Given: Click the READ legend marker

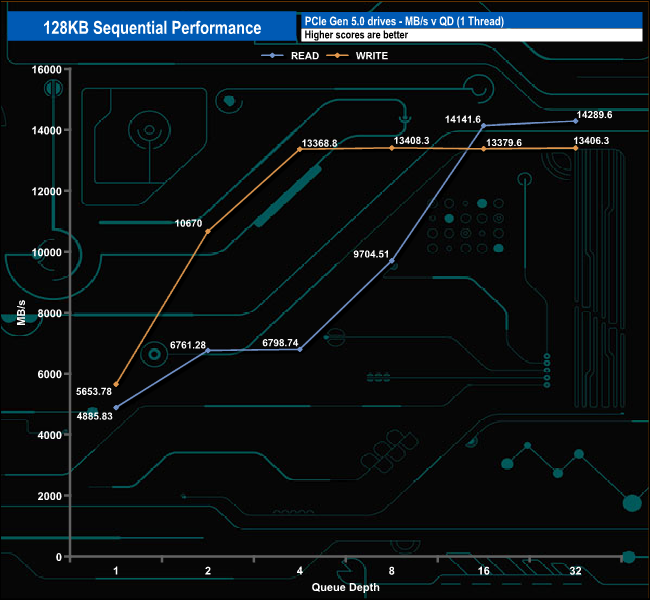Looking at the screenshot, I should [272, 56].
